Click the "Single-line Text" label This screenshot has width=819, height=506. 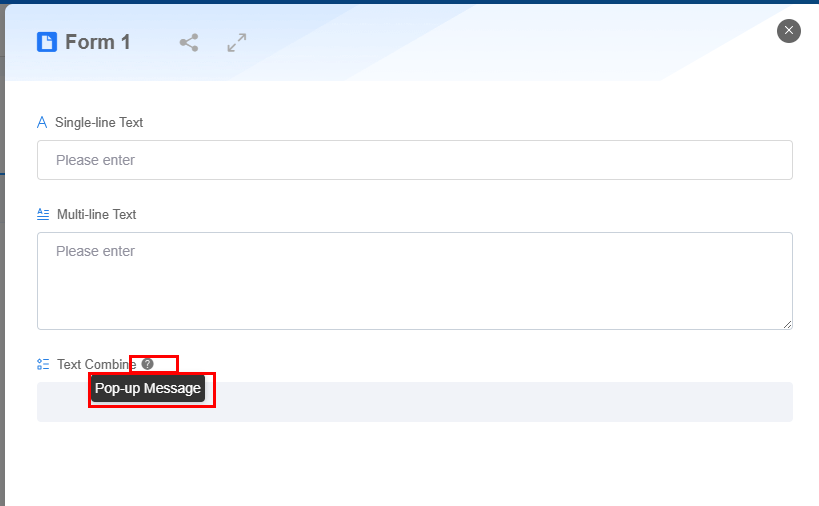click(x=99, y=123)
